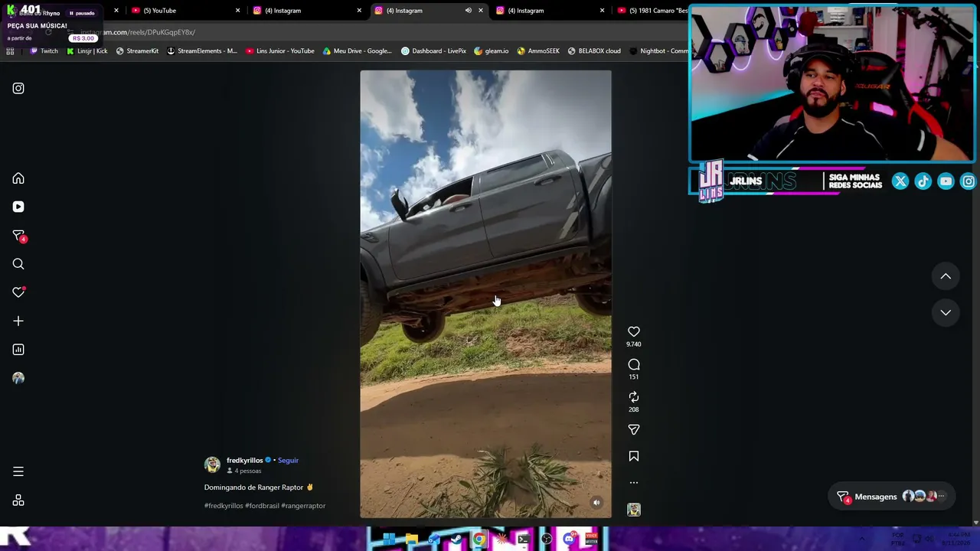Open the Dashboard - LivePix bookmark
Screen dimensions: 980x551
pyautogui.click(x=433, y=51)
